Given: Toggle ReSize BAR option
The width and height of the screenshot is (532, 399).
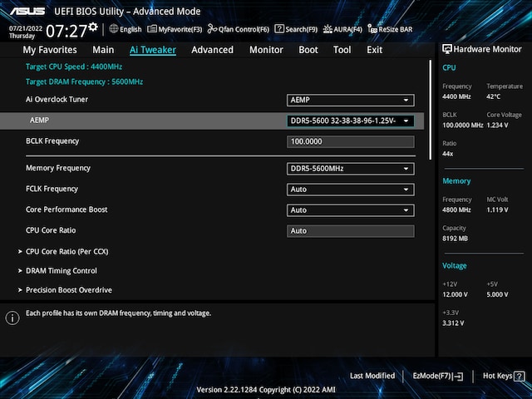Looking at the screenshot, I should click(x=390, y=29).
